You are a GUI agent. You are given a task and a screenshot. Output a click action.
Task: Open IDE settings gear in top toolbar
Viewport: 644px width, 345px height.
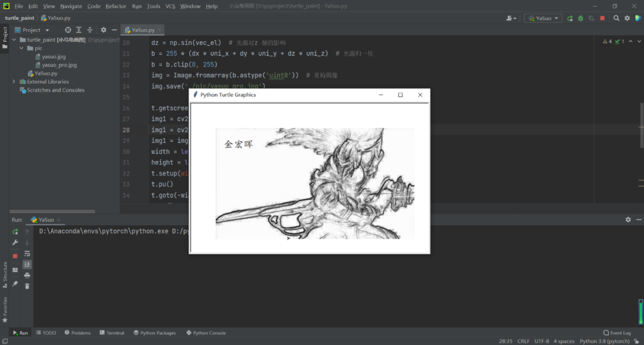click(627, 18)
